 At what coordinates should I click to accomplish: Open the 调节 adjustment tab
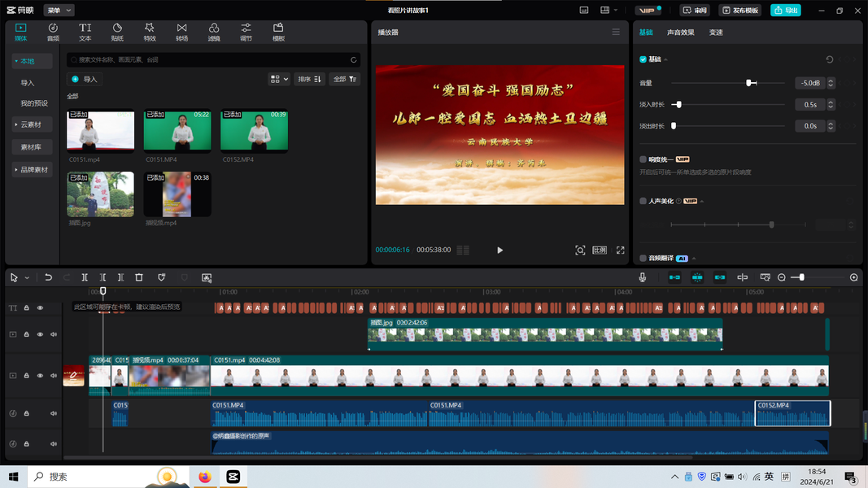click(246, 32)
